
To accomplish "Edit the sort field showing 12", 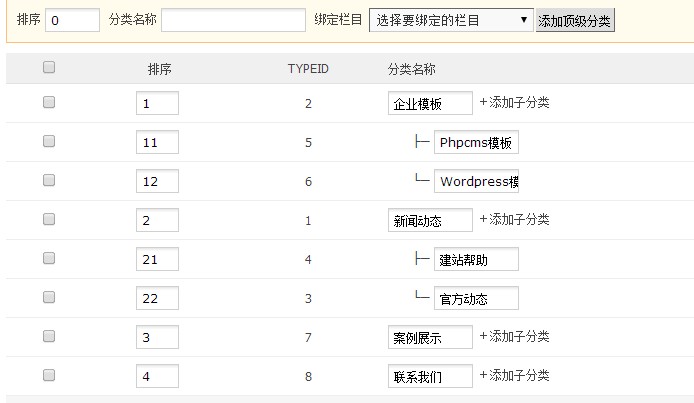I will 157,181.
